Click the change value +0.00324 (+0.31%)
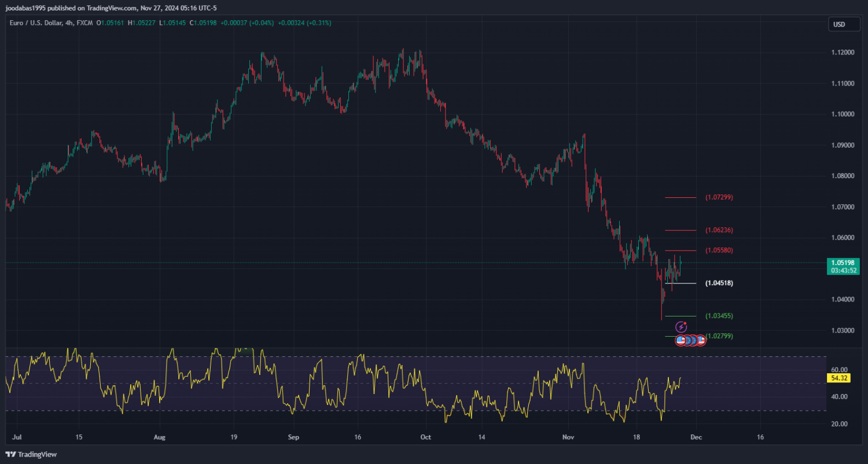This screenshot has width=868, height=464. (304, 23)
